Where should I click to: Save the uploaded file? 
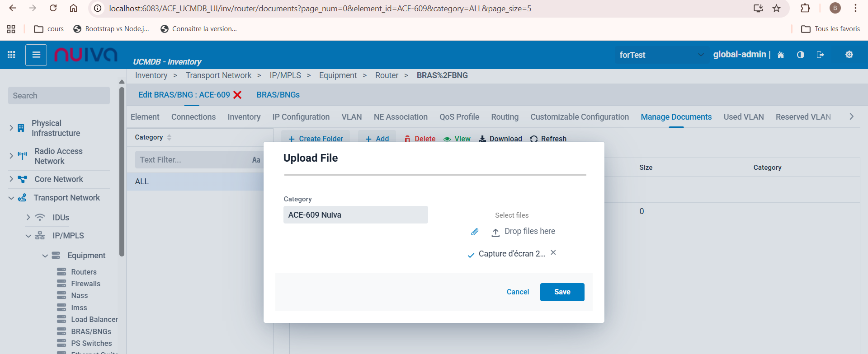click(562, 292)
